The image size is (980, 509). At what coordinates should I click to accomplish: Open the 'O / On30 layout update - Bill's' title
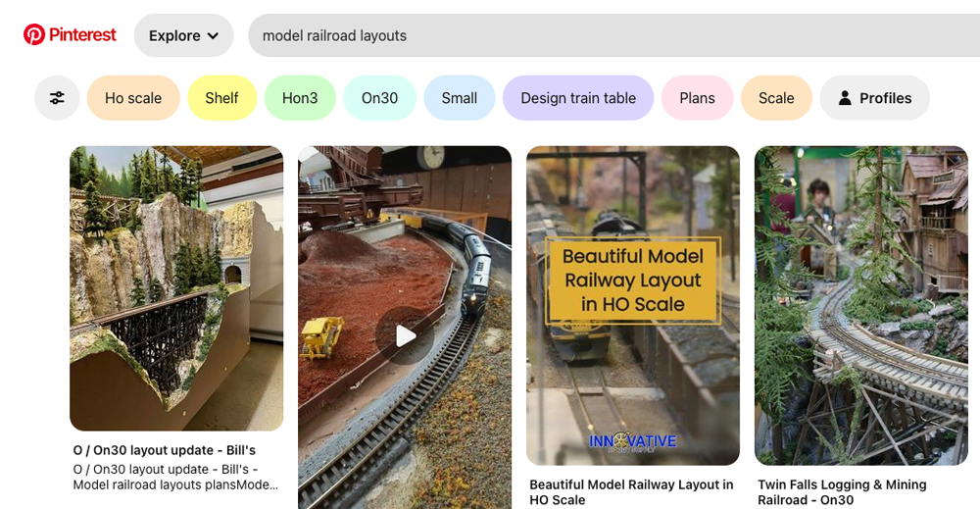(x=165, y=450)
